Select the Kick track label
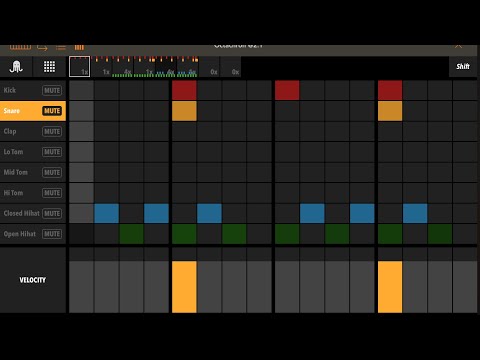Screen dimensions: 480x360 click(x=10, y=90)
